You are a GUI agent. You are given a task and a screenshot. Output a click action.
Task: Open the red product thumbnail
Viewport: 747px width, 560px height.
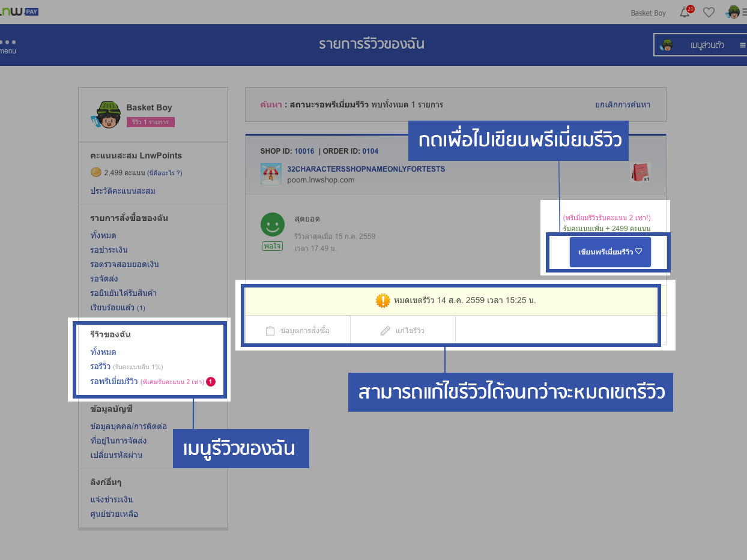click(641, 172)
